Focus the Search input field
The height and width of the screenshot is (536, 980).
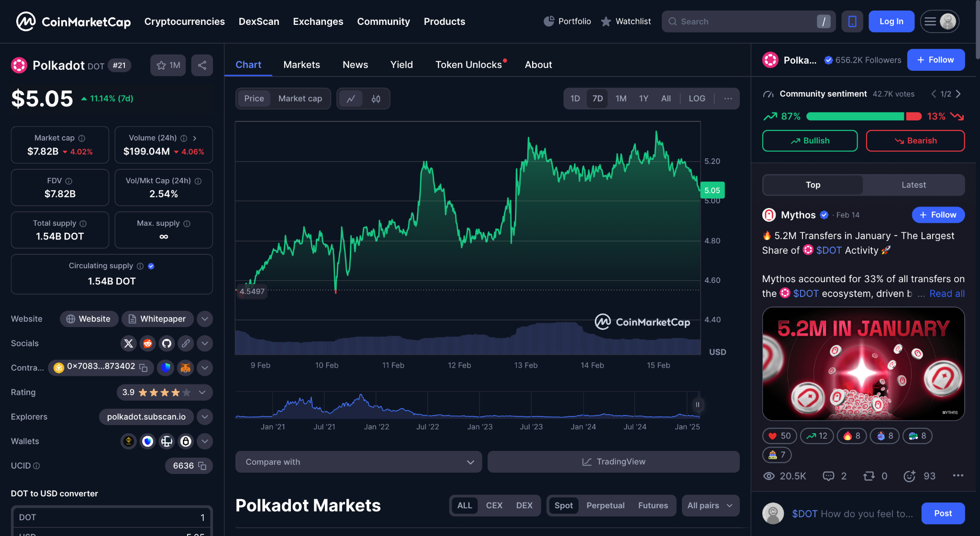point(748,22)
